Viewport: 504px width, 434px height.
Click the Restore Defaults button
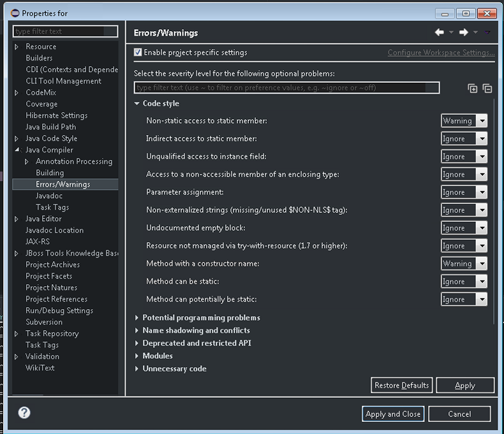401,386
